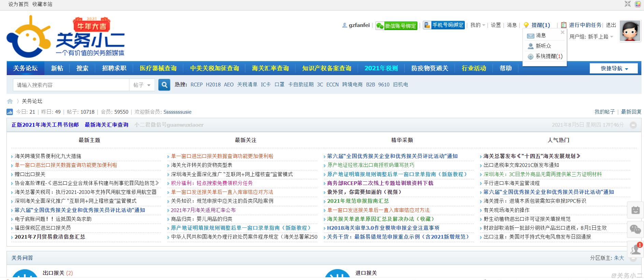Click hot search term 跨境电商
This screenshot has height=280, width=644.
(352, 85)
